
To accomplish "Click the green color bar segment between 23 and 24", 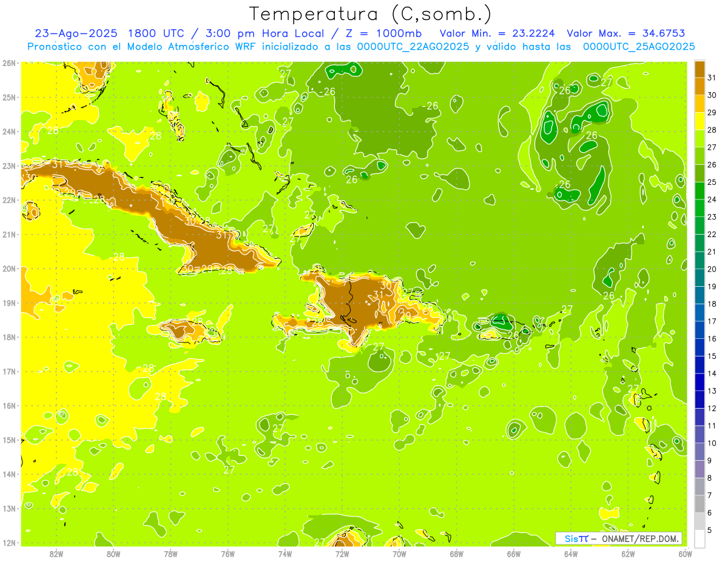I will point(700,208).
